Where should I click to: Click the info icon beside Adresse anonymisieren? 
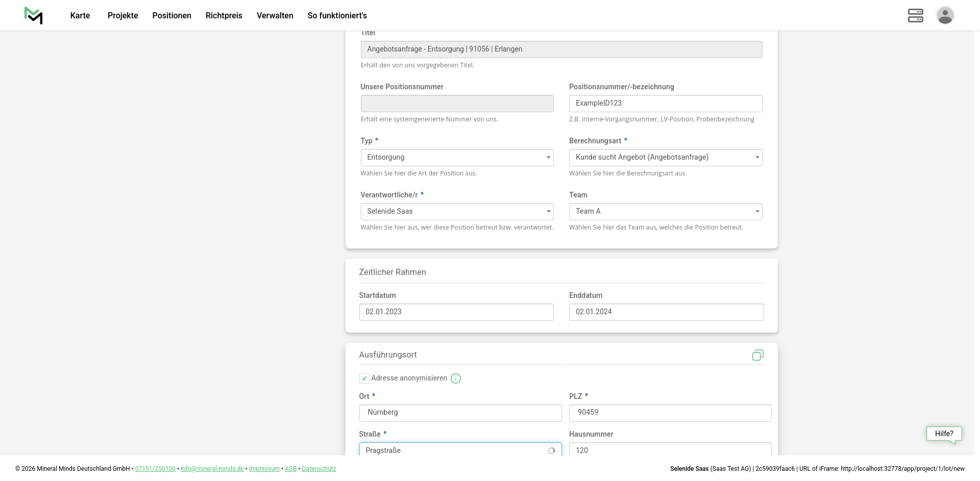(x=456, y=378)
